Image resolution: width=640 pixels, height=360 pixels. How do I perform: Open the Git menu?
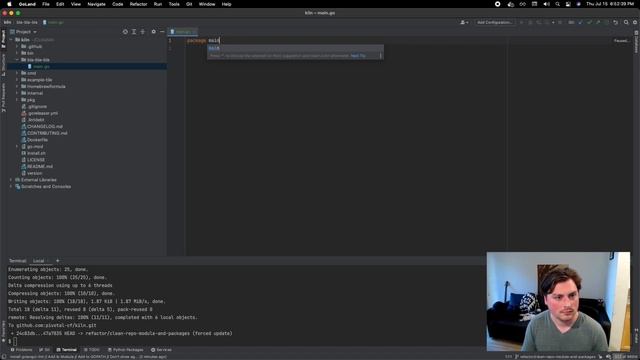coord(189,4)
